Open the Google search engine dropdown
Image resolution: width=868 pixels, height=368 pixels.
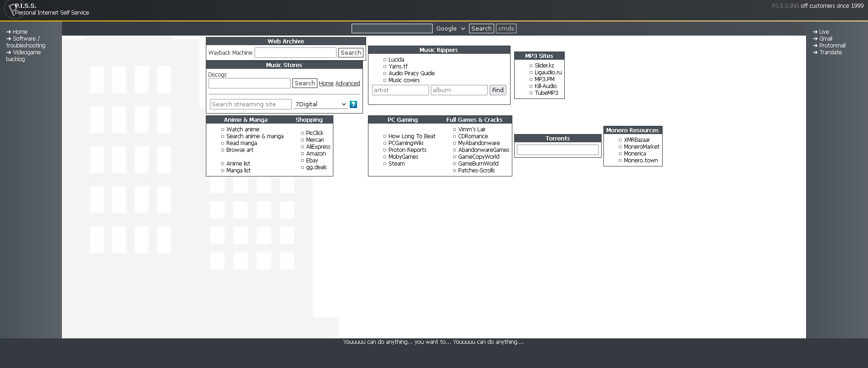[450, 29]
